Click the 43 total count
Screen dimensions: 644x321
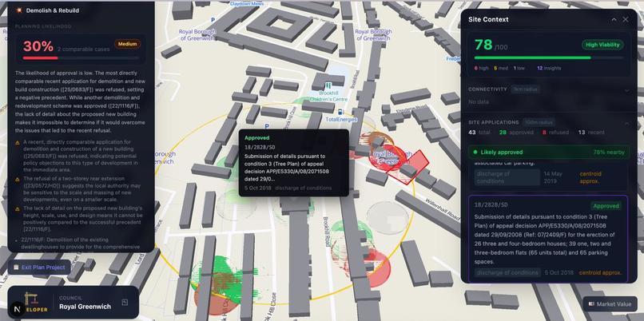(479, 133)
